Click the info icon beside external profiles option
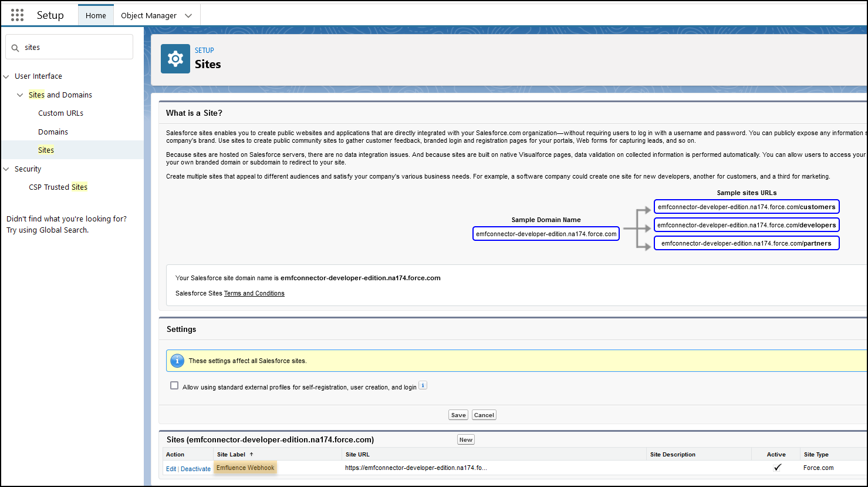This screenshot has width=868, height=487. (x=423, y=385)
